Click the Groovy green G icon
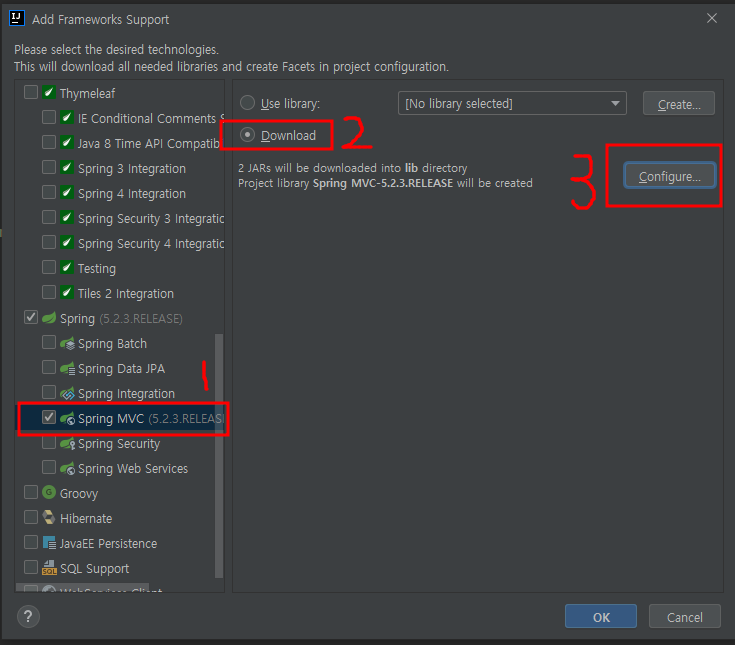Screen dimensions: 735x645 click(x=49, y=492)
